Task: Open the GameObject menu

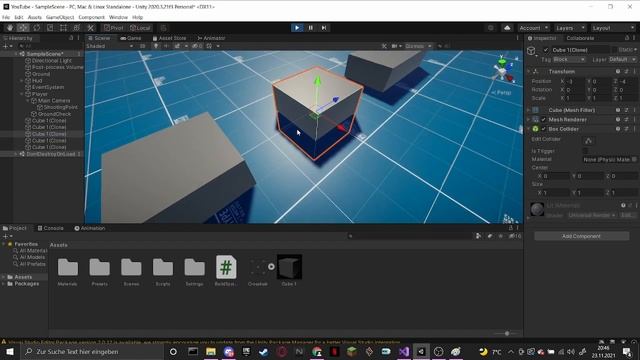Action: tap(60, 17)
